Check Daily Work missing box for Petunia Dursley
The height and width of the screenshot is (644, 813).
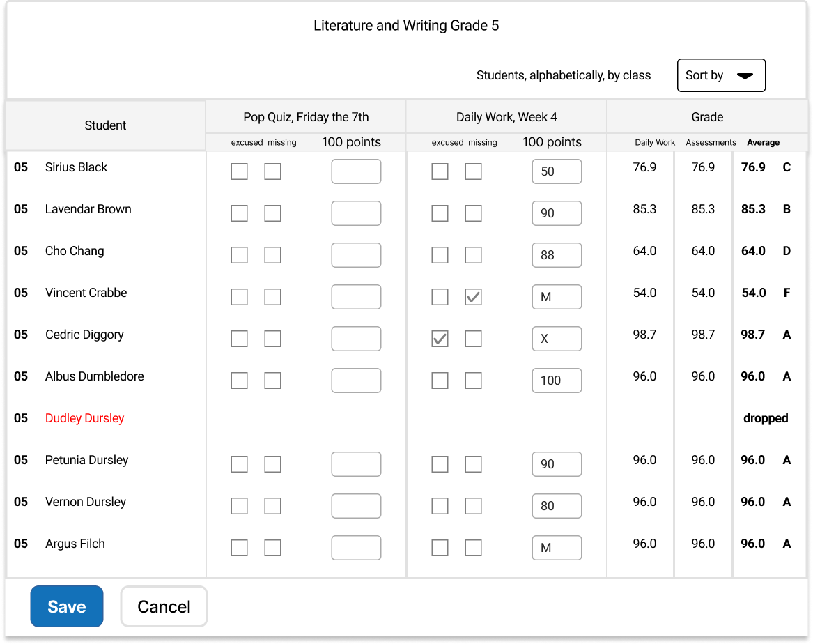[x=474, y=464]
